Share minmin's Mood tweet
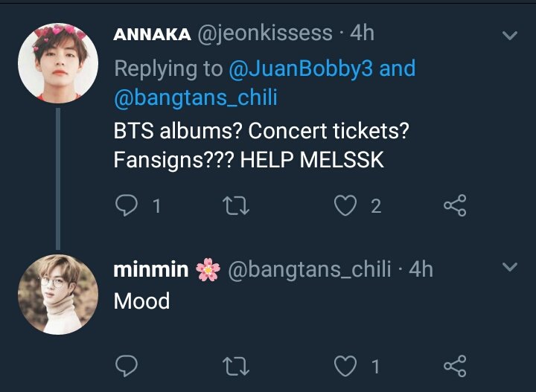 (455, 366)
